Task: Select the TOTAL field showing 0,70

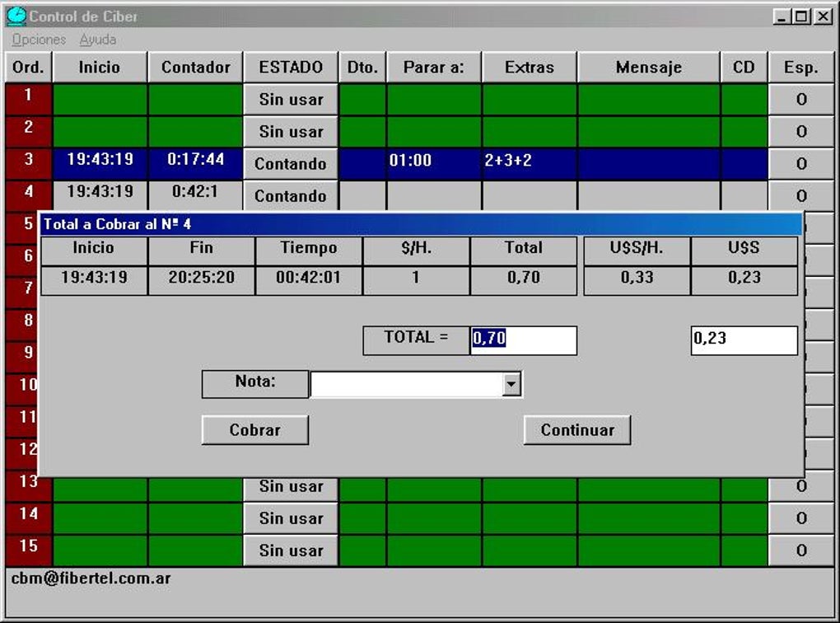Action: (x=522, y=340)
